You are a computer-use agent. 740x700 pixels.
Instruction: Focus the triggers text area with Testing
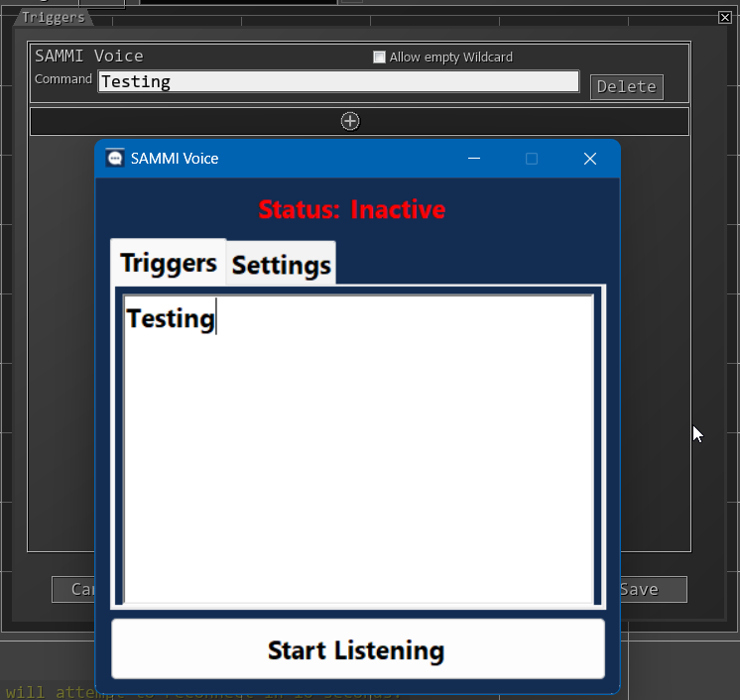(x=359, y=448)
